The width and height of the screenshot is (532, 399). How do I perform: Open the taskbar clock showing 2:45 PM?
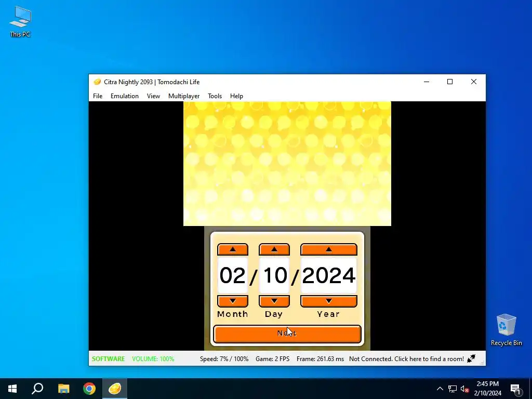click(x=487, y=389)
